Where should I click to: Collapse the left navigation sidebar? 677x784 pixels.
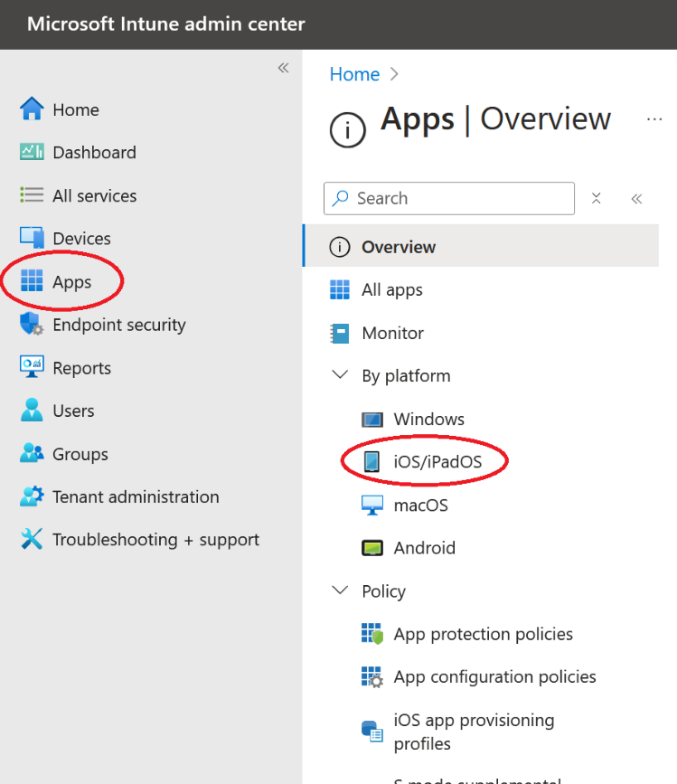[x=283, y=68]
